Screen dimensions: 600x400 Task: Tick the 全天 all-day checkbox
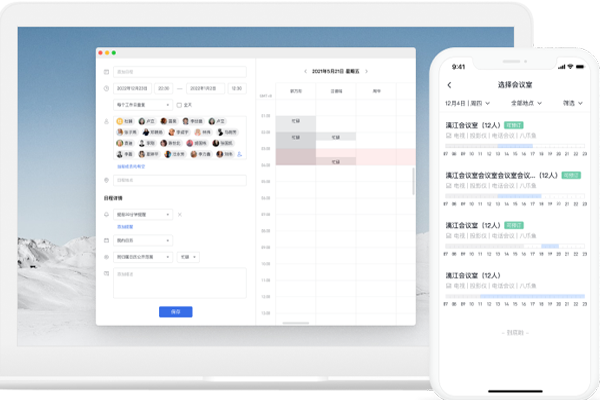[179, 105]
